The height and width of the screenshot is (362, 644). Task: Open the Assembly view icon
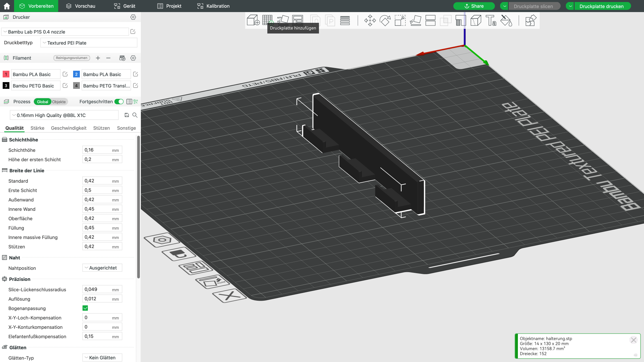click(x=531, y=20)
